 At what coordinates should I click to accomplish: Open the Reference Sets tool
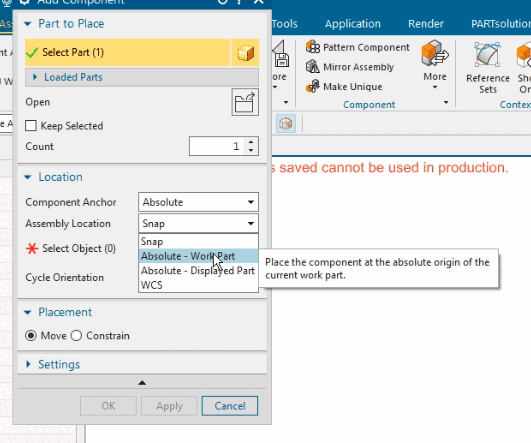pos(488,68)
